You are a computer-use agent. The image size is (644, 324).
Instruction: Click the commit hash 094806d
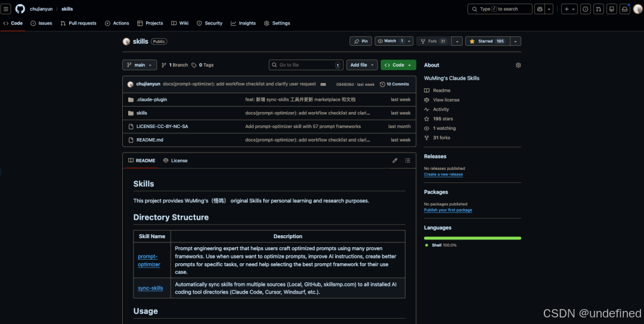point(344,85)
